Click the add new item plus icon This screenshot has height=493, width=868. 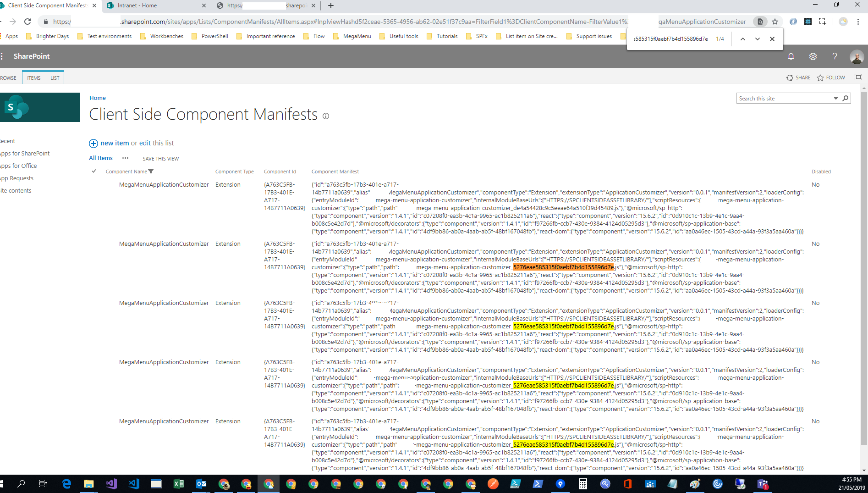click(93, 144)
